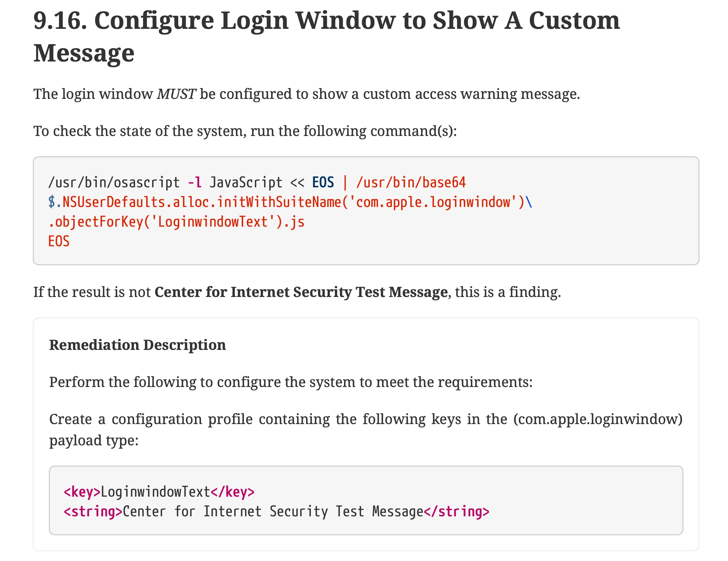Viewport: 728px width, 561px height.
Task: Click the '/usr/bin/osascript -l JavaScript' command line
Action: (x=257, y=182)
